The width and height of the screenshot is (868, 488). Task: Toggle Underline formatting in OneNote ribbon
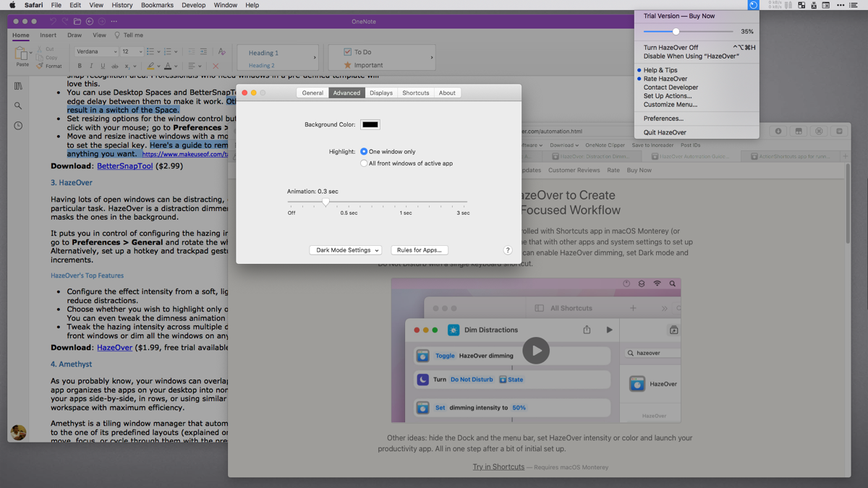click(x=103, y=67)
